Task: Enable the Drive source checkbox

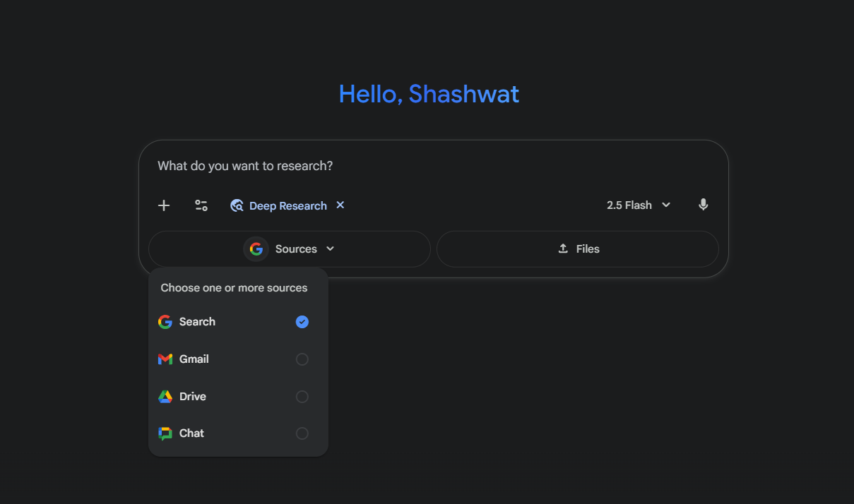Action: [302, 397]
